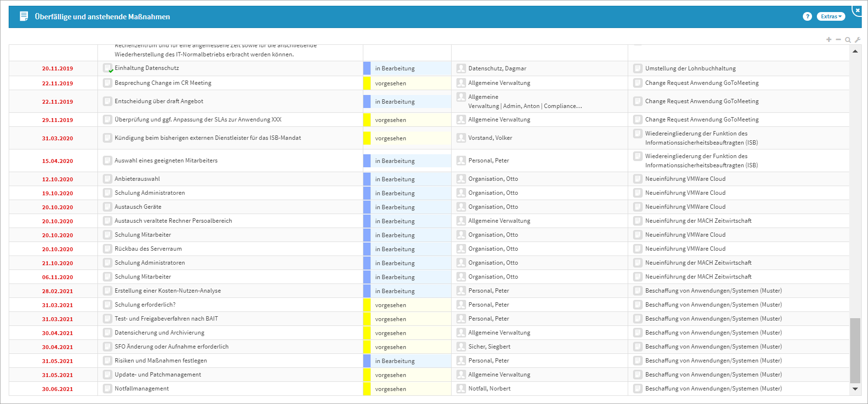Click project icon beside Umstellung der Lohnbuchhaltung
The width and height of the screenshot is (868, 404).
[x=638, y=68]
